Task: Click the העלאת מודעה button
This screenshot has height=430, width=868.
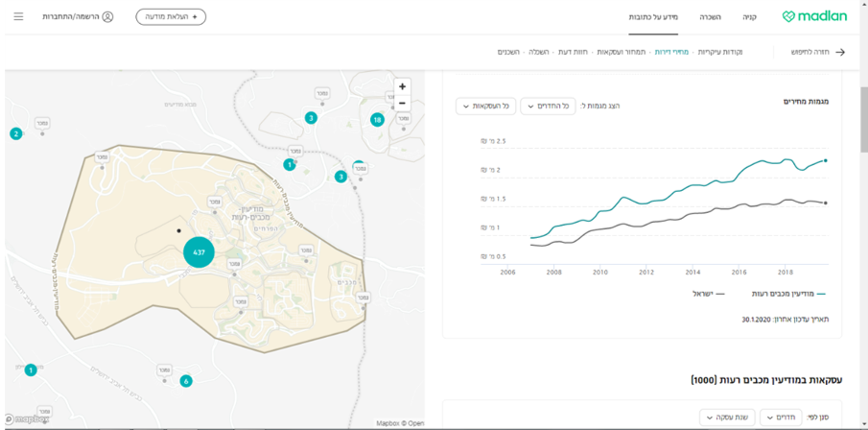Action: 171,16
